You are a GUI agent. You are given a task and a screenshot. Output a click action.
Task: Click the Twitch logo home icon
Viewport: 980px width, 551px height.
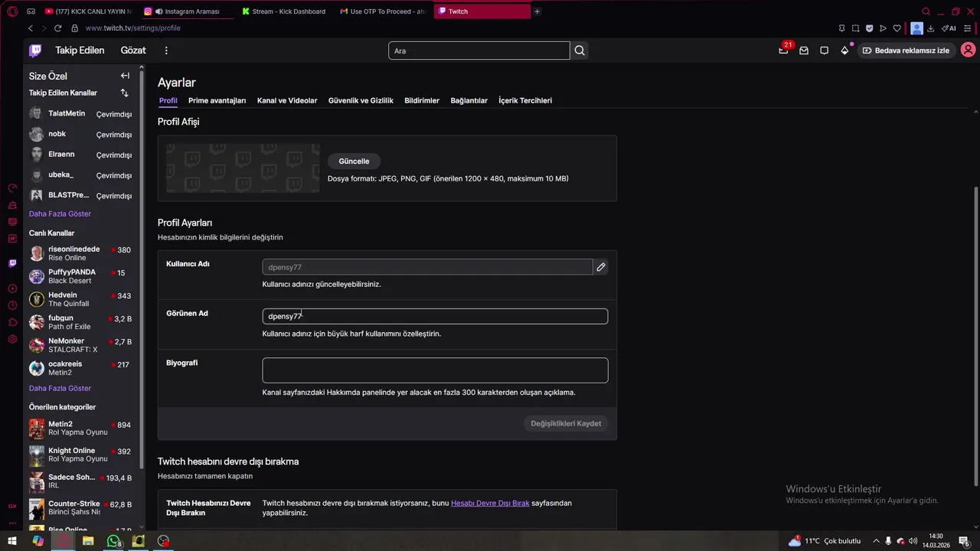[x=35, y=51]
